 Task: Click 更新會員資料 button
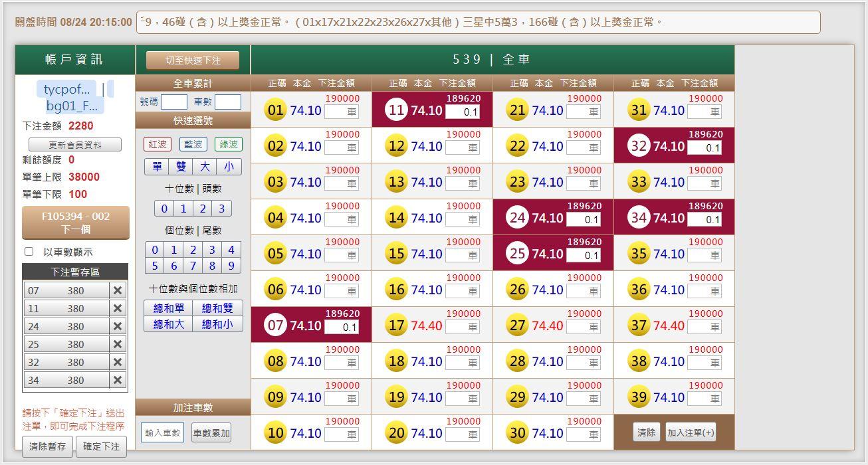pyautogui.click(x=75, y=145)
